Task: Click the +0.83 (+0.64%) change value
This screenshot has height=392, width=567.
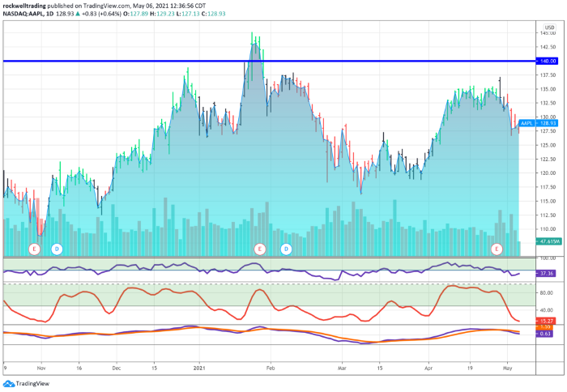Action: coord(101,14)
